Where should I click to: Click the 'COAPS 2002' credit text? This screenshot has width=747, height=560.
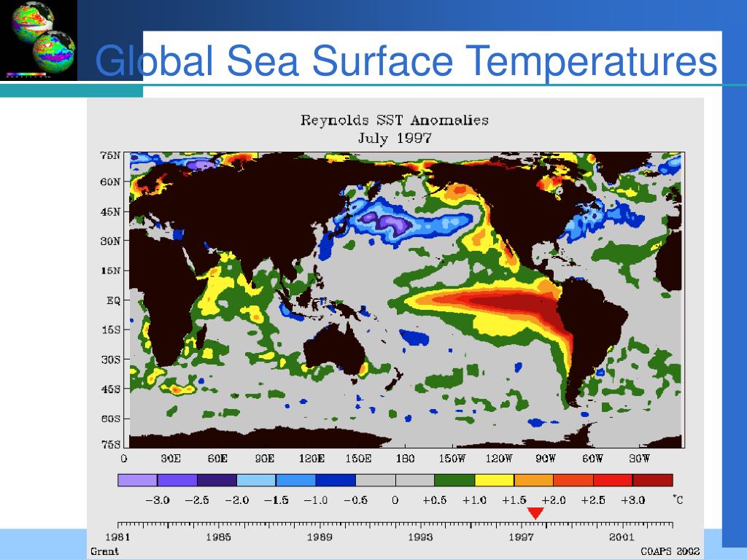pyautogui.click(x=670, y=551)
